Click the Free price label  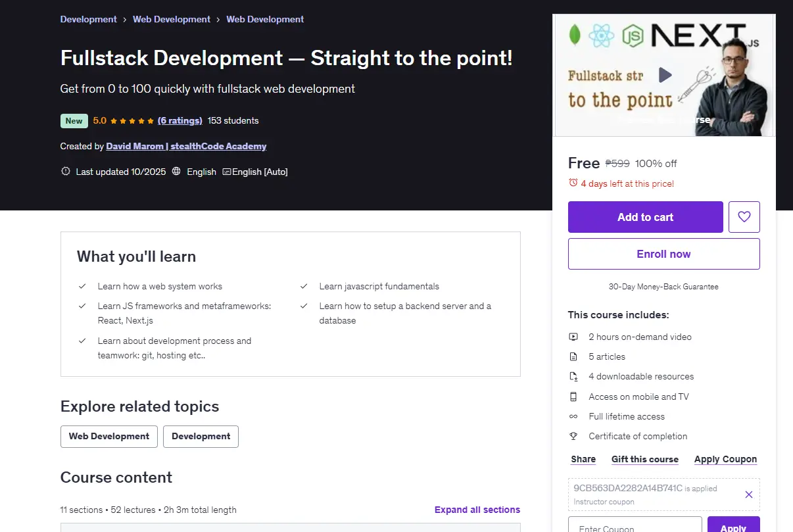[x=584, y=163]
